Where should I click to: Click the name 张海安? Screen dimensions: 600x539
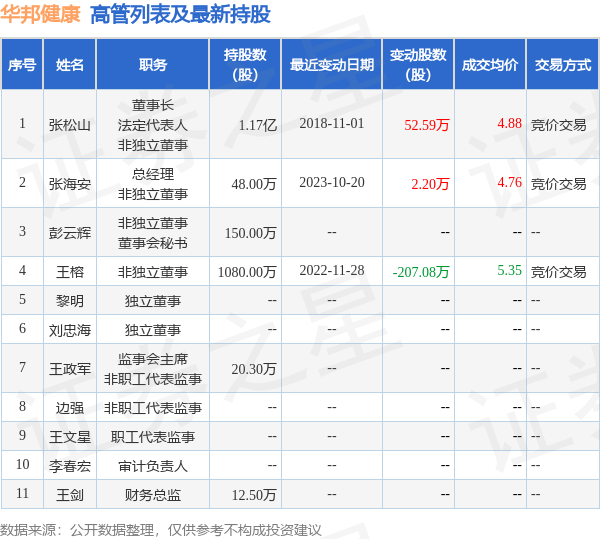click(x=70, y=184)
